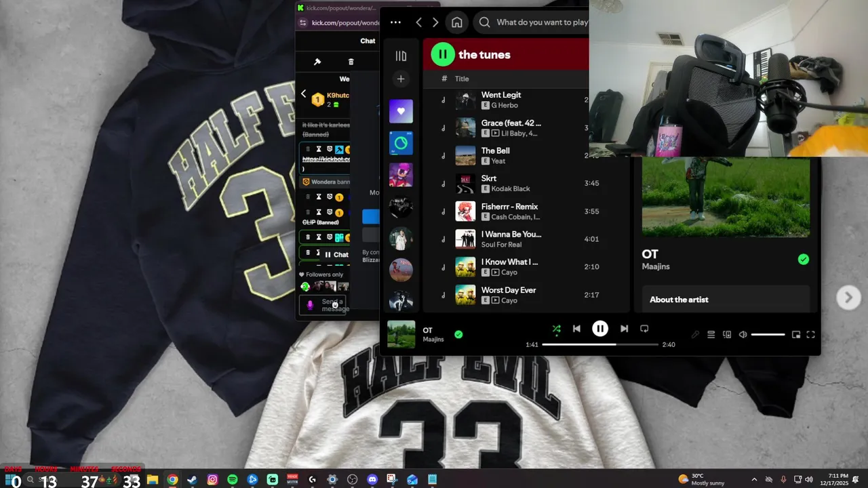This screenshot has height=488, width=868.
Task: Click the green saved check beside OT in player bar
Action: [458, 334]
